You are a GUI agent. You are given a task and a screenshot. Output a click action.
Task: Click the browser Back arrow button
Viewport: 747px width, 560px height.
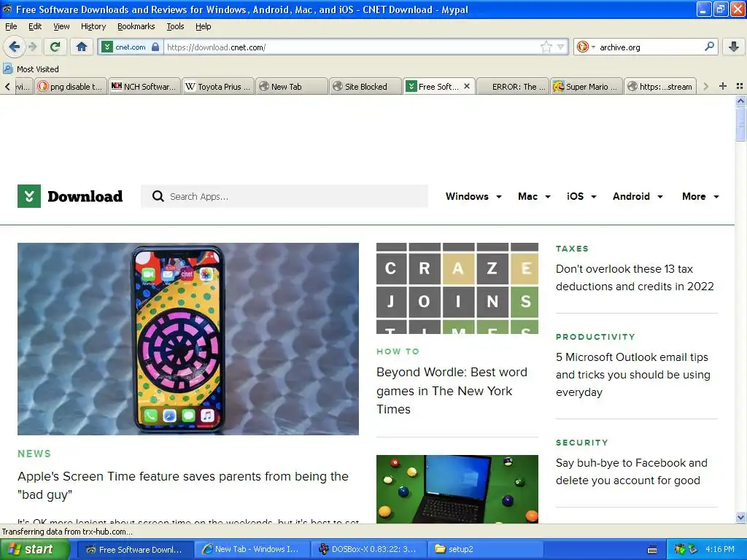14,47
